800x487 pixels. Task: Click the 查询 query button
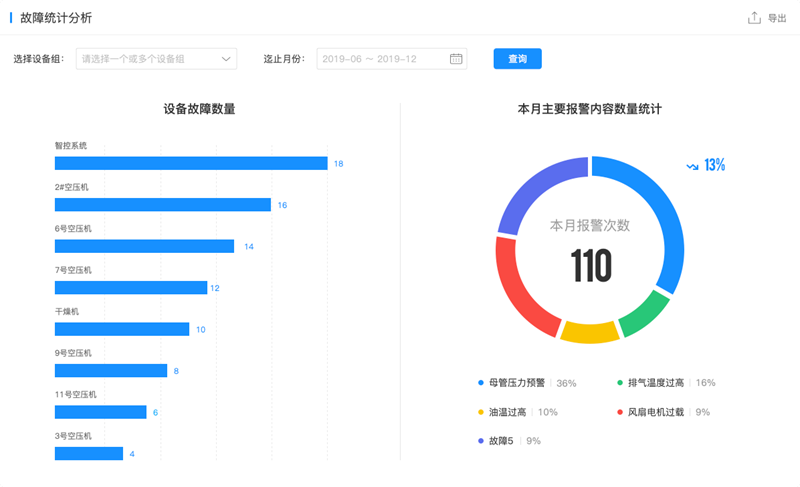(517, 59)
